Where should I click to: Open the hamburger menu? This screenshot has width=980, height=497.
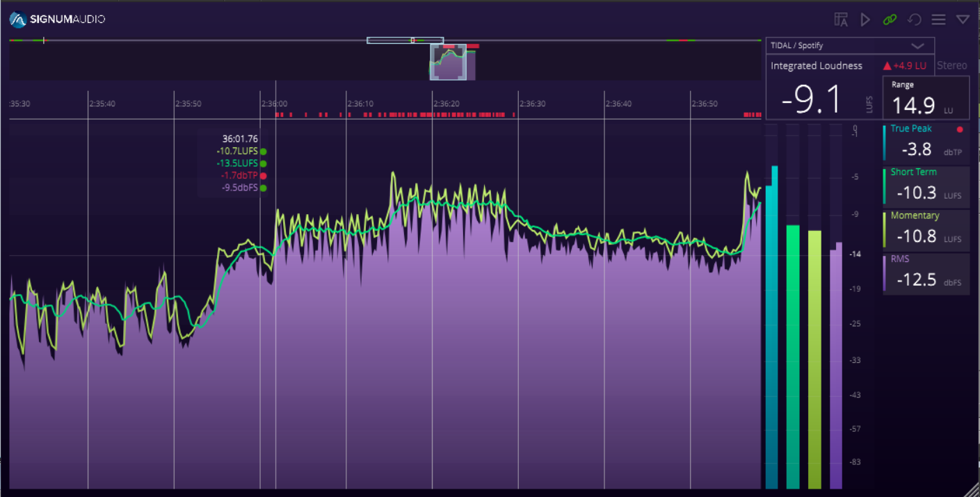click(938, 19)
